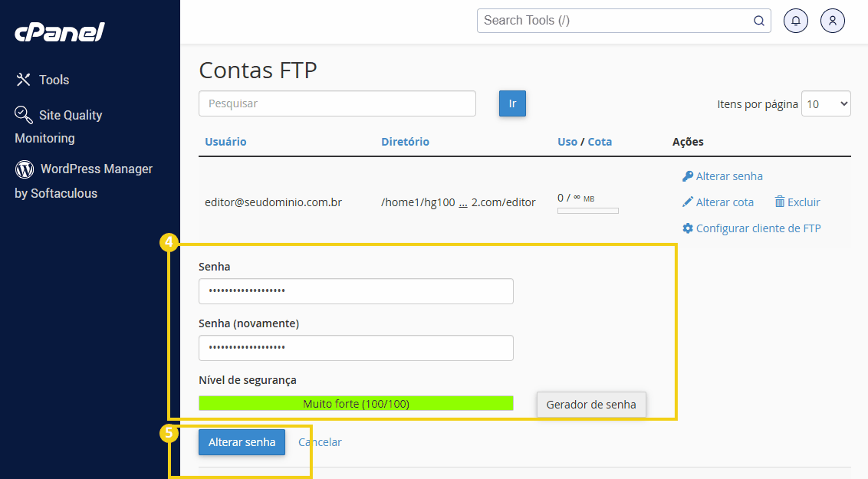Click the Ações column header
The height and width of the screenshot is (479, 868).
pyautogui.click(x=688, y=142)
